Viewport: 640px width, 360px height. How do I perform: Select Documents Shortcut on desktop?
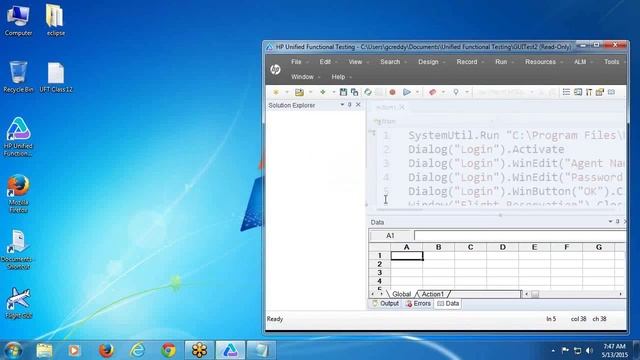(x=17, y=250)
